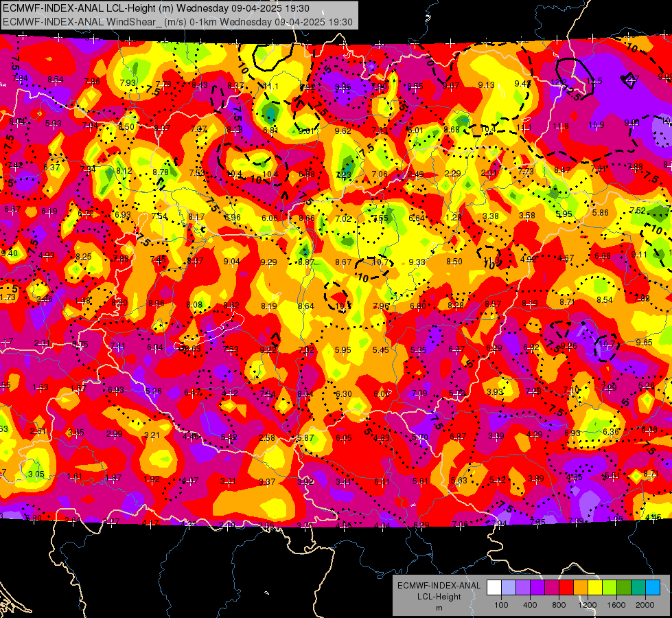Click the sky blue legend swatch

point(653,588)
